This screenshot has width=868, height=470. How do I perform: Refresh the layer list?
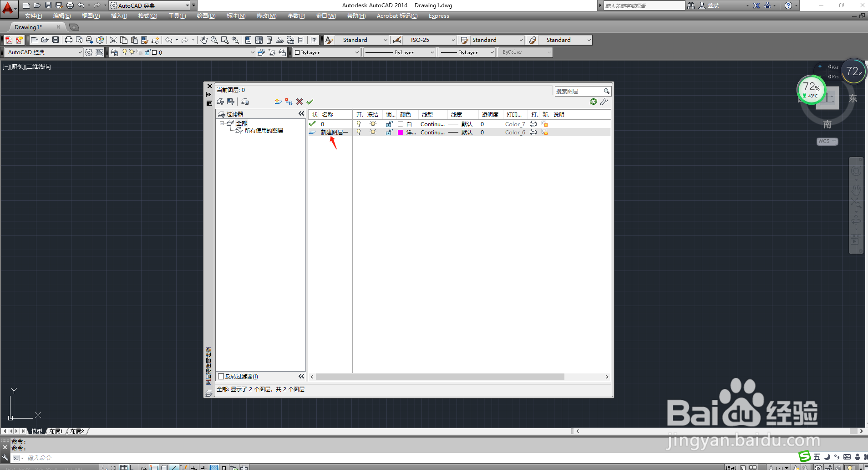(x=594, y=102)
